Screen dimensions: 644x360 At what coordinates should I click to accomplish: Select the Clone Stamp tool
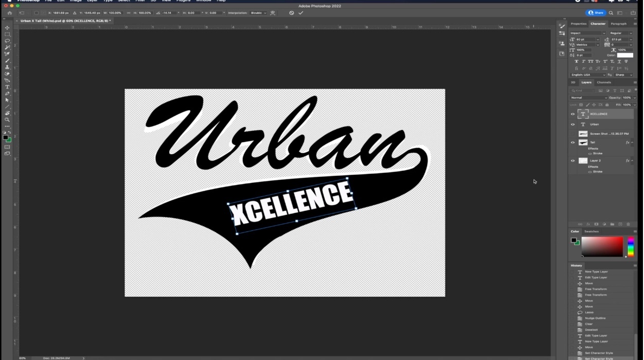click(7, 67)
